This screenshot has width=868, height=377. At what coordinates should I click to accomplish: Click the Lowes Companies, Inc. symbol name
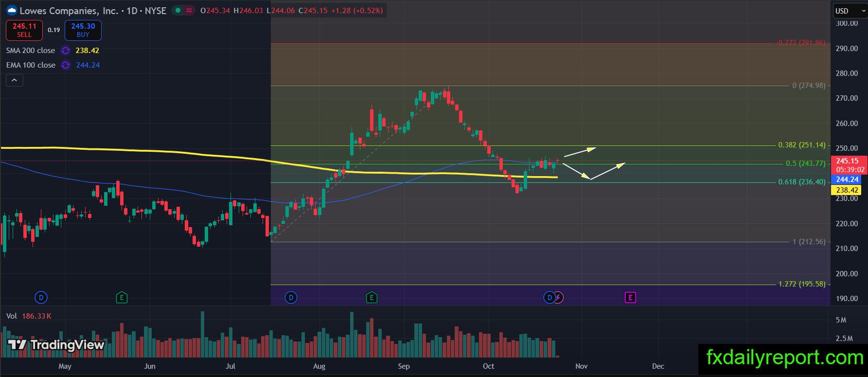point(69,10)
